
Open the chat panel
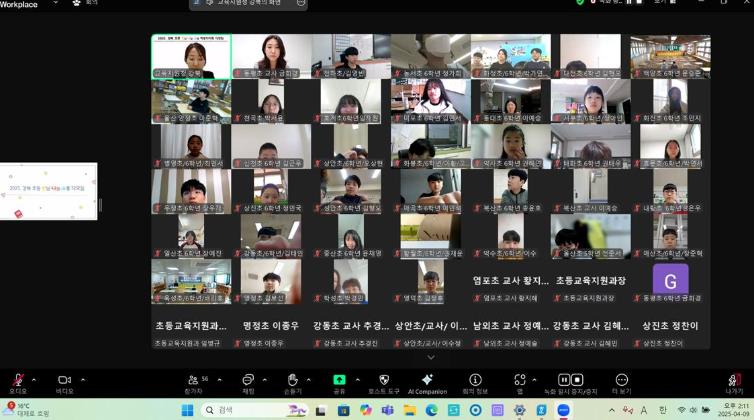(248, 381)
